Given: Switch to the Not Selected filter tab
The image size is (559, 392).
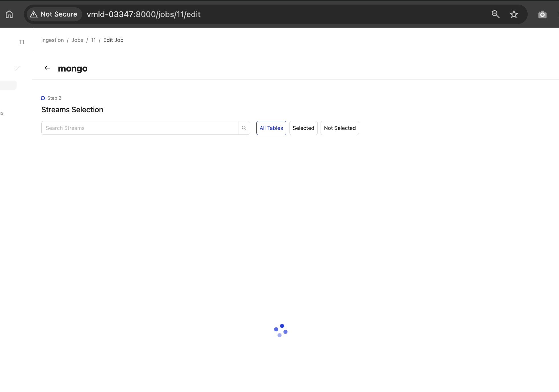Looking at the screenshot, I should 340,128.
